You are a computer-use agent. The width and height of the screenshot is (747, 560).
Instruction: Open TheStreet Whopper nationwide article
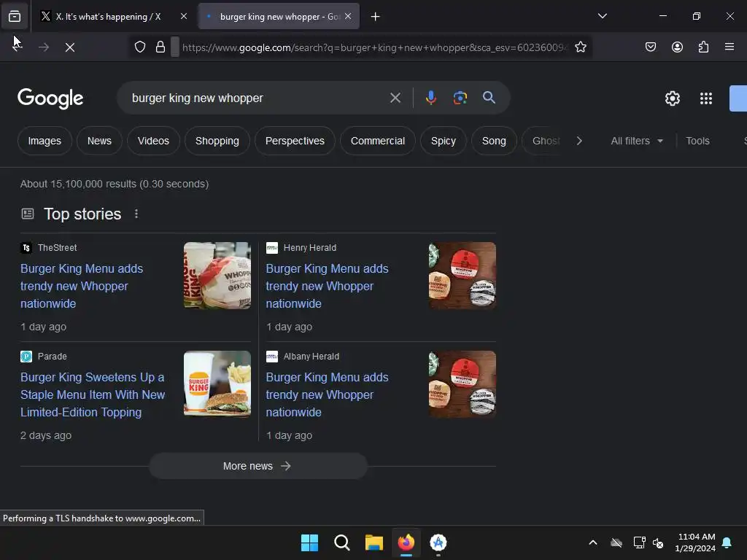[82, 286]
